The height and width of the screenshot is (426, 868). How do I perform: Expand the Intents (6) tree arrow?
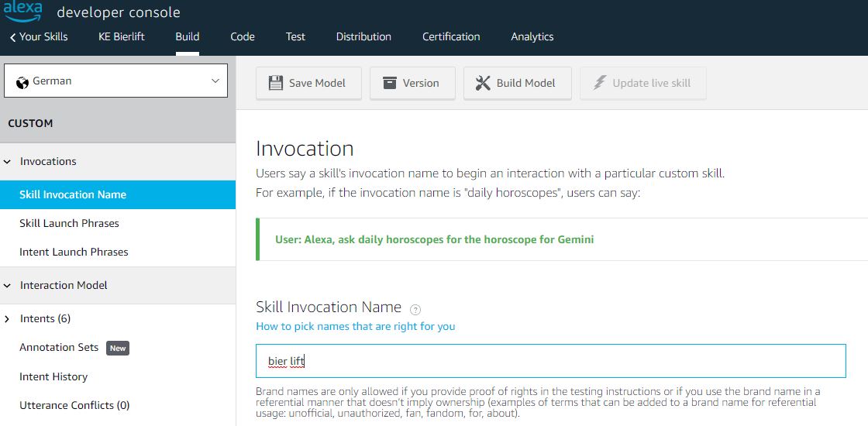(7, 318)
